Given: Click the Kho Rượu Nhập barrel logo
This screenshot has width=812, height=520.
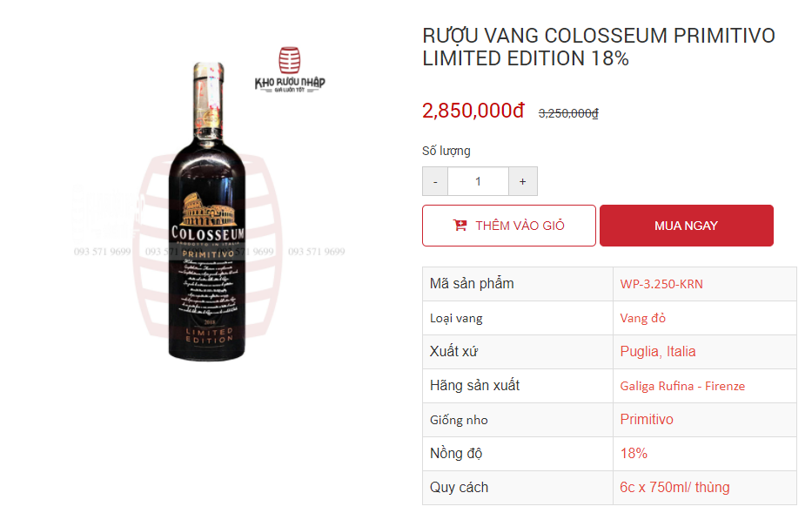Looking at the screenshot, I should coord(290,60).
